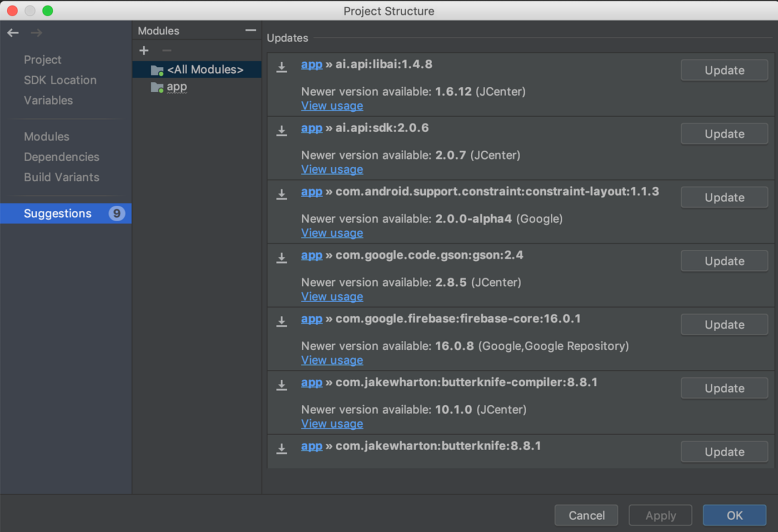Open the Build Variants section

61,177
